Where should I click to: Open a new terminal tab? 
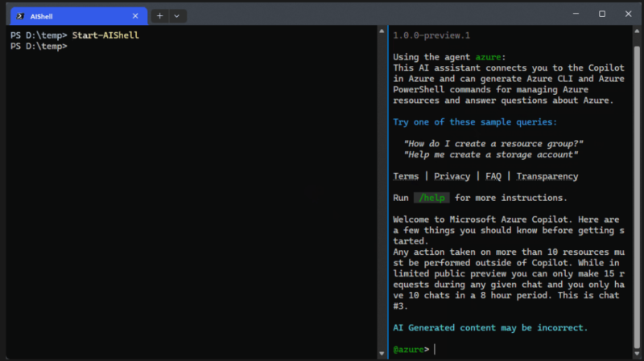(159, 16)
